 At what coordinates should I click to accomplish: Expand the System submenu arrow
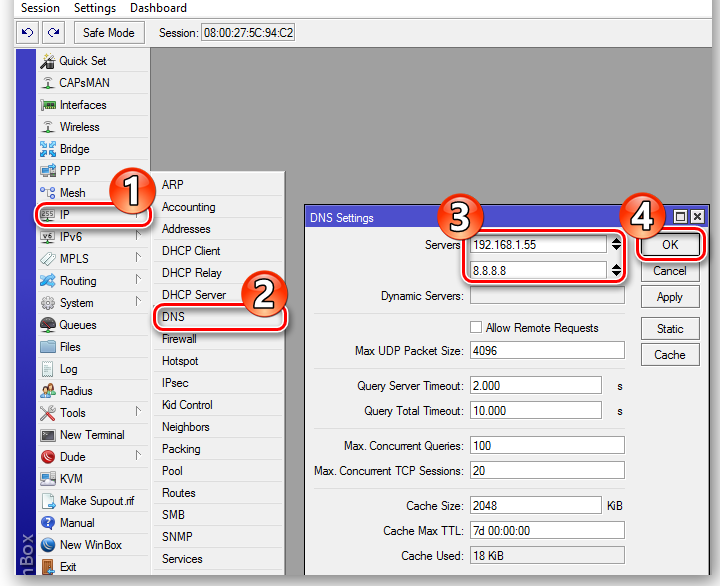[138, 302]
